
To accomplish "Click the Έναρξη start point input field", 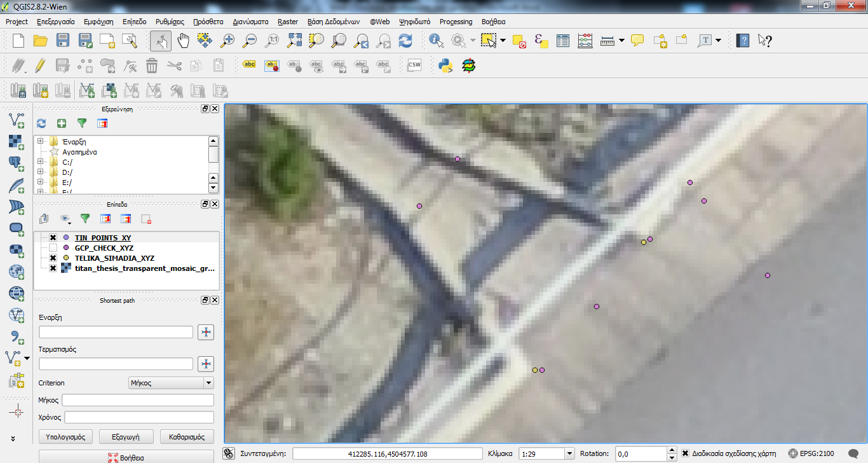I will click(x=116, y=332).
